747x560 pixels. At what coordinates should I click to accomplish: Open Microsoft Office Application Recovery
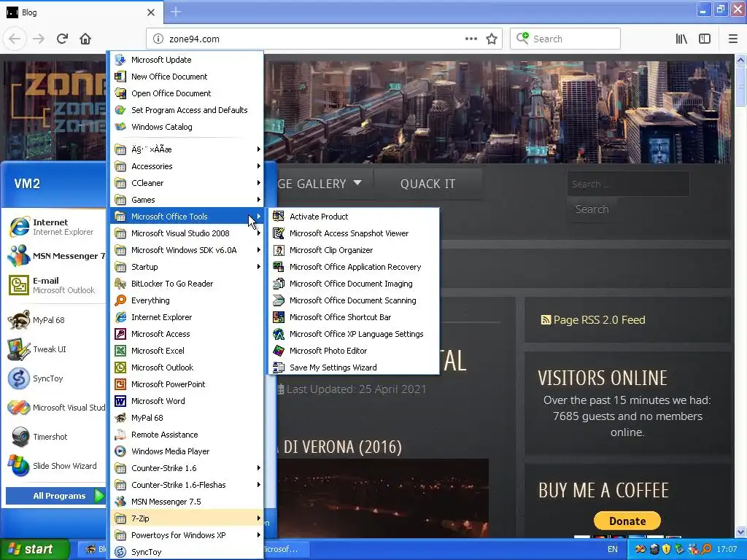coord(354,267)
